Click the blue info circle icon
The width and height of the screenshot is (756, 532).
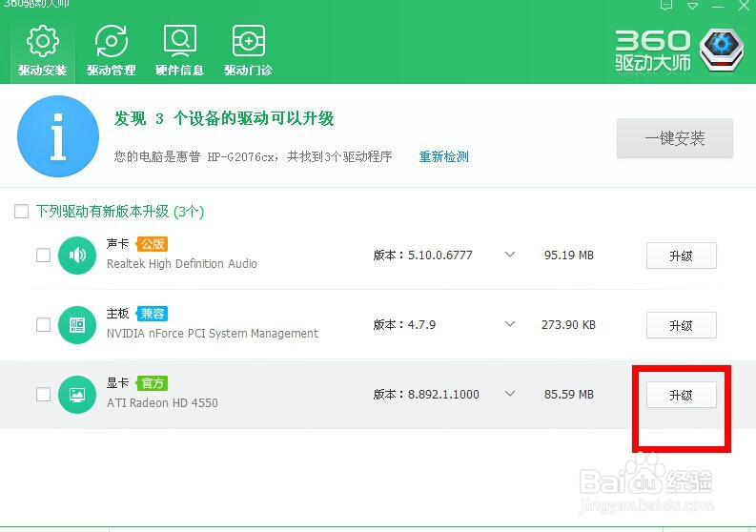pyautogui.click(x=58, y=136)
